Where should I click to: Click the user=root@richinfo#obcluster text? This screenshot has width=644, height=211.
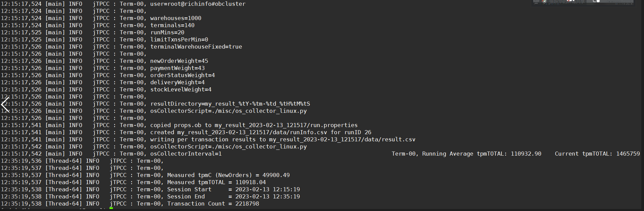pyautogui.click(x=198, y=4)
